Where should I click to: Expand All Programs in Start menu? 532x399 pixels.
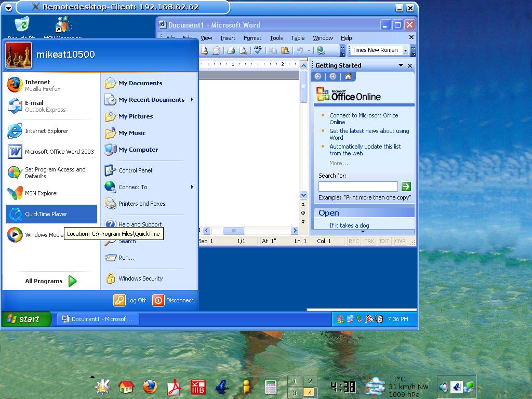[x=50, y=281]
